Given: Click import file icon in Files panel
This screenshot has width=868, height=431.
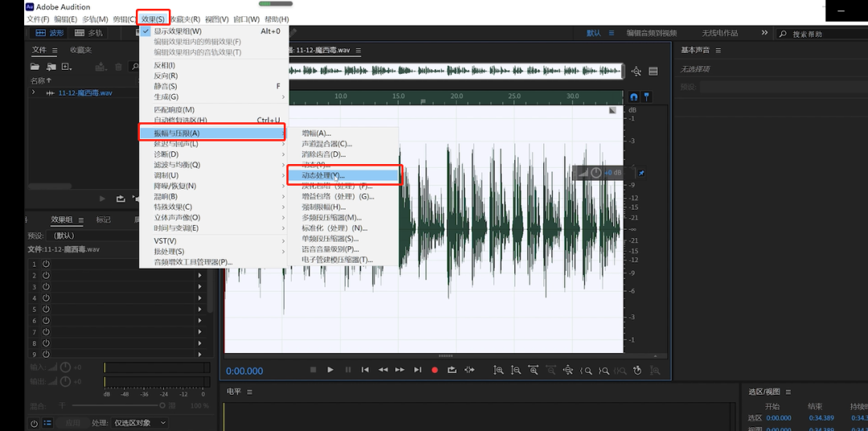Looking at the screenshot, I should pos(51,67).
